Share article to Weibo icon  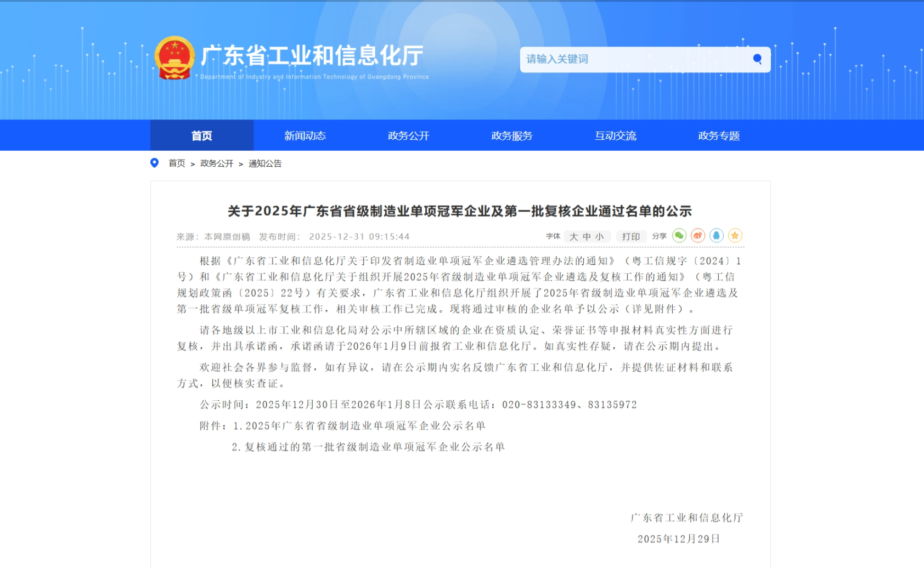pos(698,236)
